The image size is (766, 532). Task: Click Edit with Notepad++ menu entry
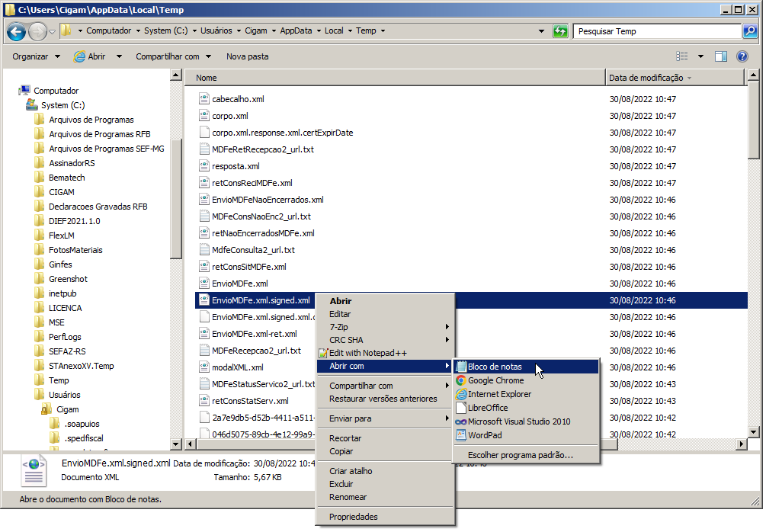click(385, 353)
